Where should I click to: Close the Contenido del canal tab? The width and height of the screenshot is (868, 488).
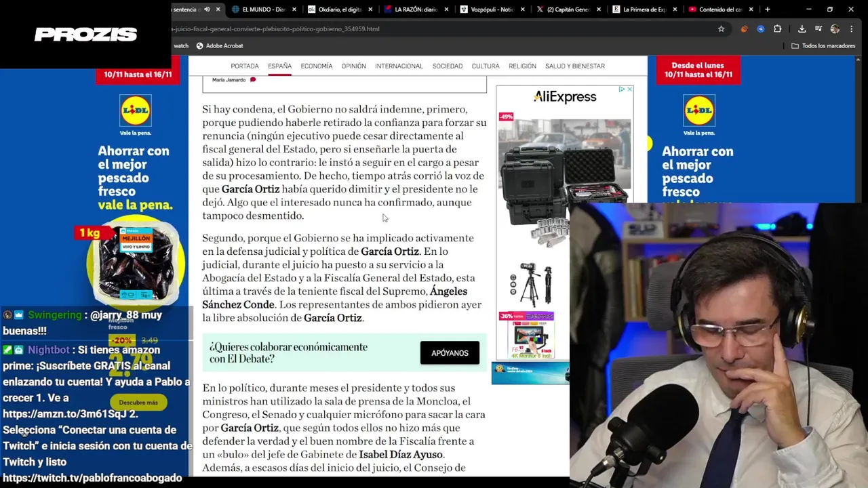click(x=751, y=9)
